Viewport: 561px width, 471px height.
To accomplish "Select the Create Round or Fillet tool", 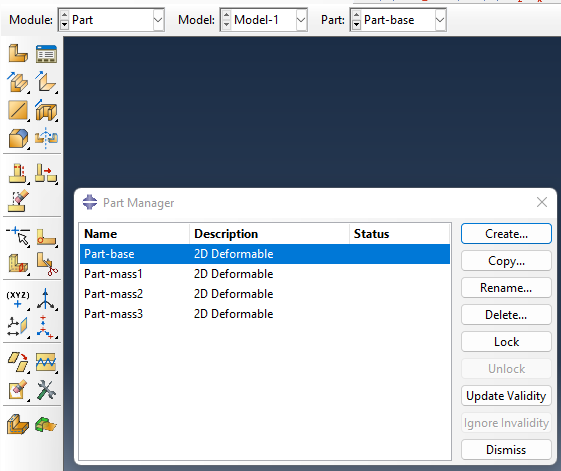I will point(18,138).
